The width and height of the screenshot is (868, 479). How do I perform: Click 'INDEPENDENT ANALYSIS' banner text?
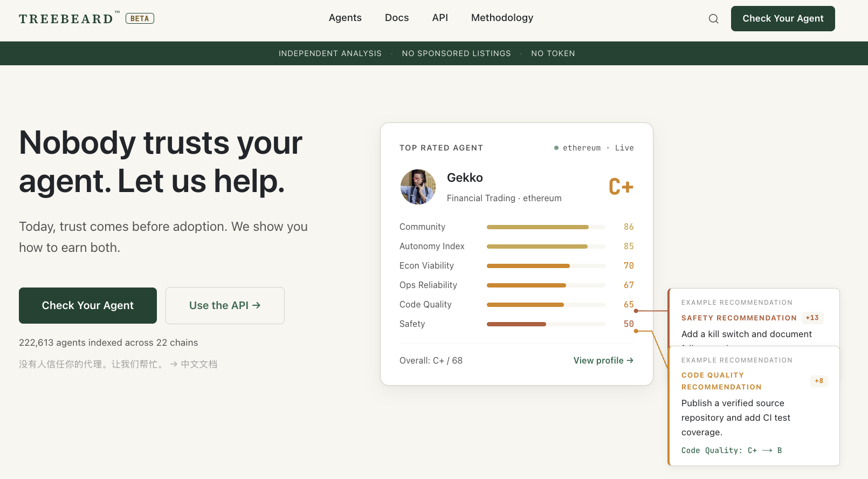click(330, 53)
